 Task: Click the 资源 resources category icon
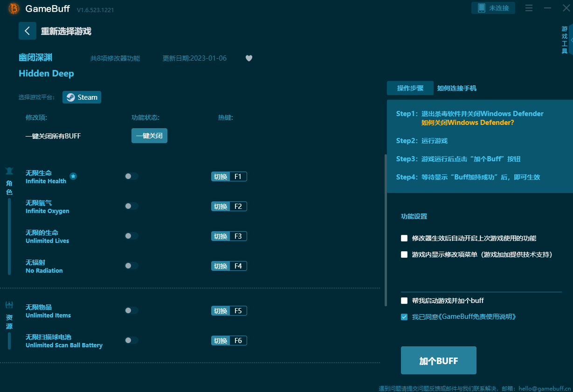[x=9, y=305]
